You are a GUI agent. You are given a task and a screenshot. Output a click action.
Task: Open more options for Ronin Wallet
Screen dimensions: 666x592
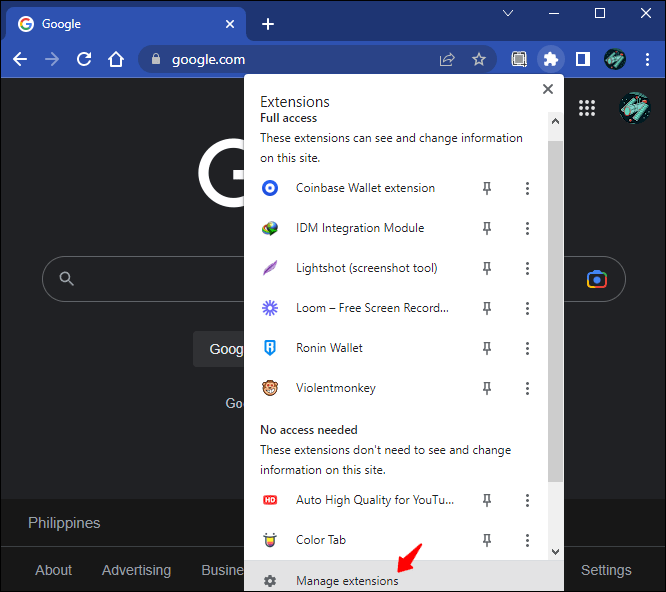click(x=527, y=348)
